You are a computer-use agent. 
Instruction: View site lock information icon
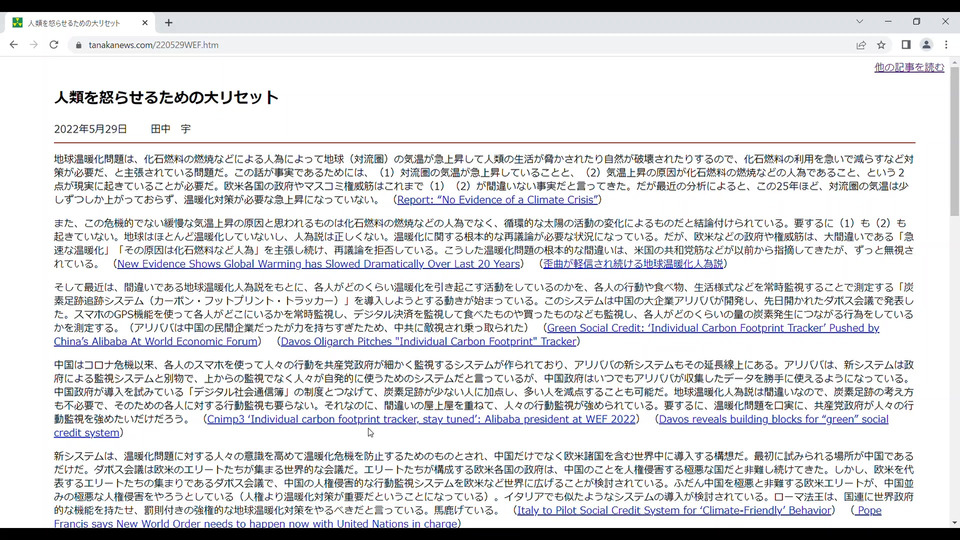click(x=78, y=45)
